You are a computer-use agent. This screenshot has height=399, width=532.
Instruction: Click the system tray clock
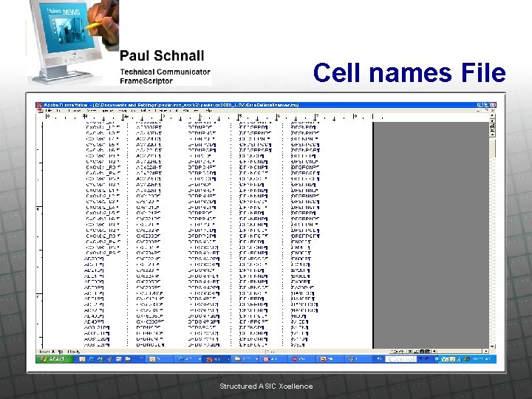click(x=482, y=359)
